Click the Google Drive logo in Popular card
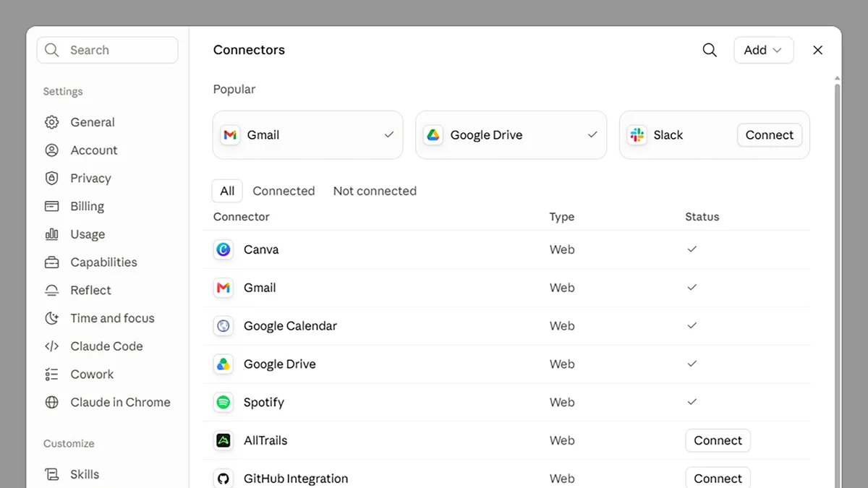Screen dimensions: 868x488 (x=433, y=134)
